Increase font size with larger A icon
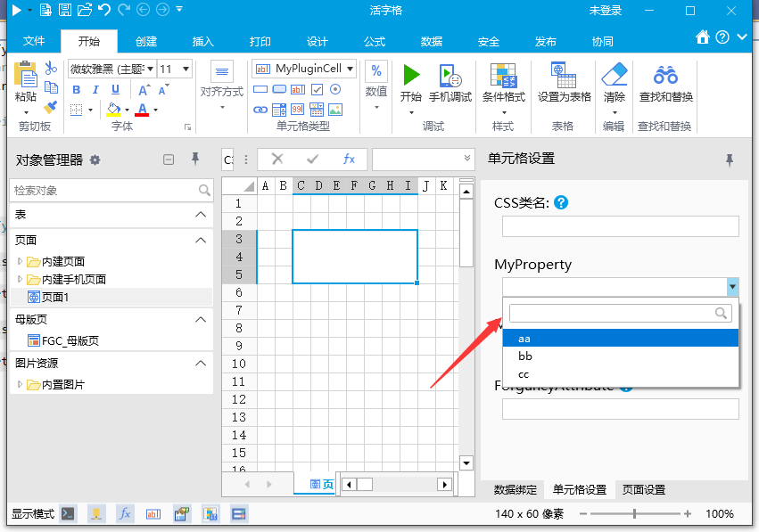This screenshot has height=532, width=759. [x=144, y=90]
